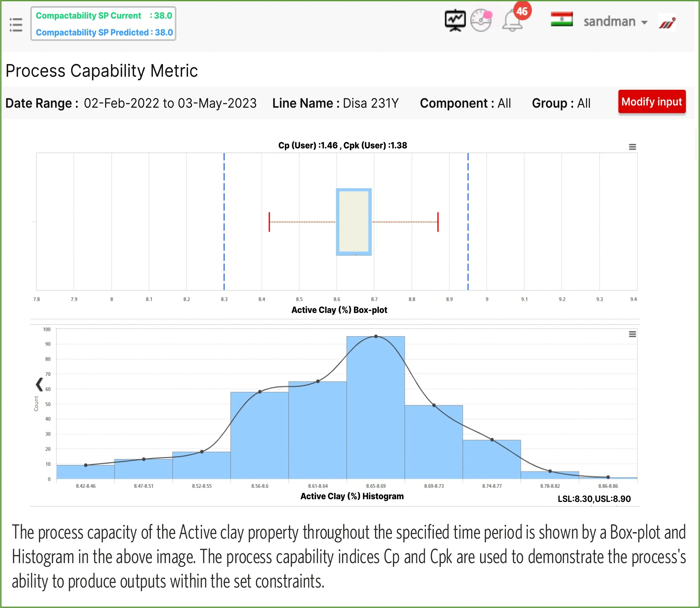Click the presentation monitor chart icon
The image size is (700, 608).
[455, 21]
